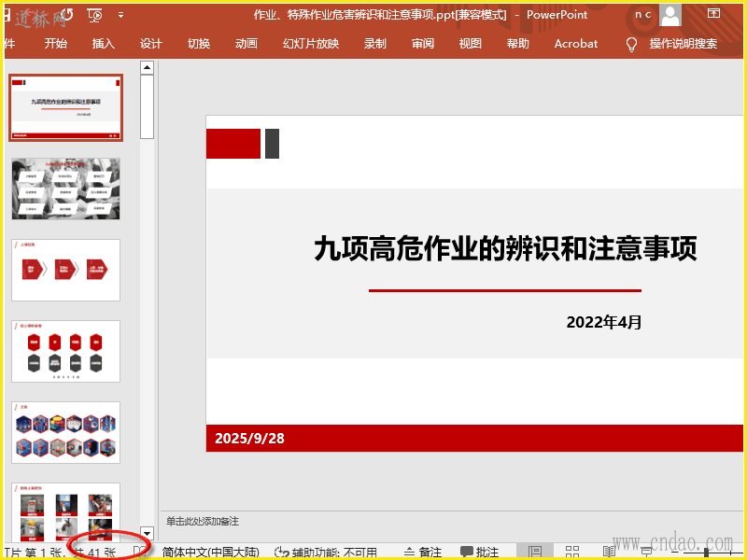Open the 切换 ribbon tab
The height and width of the screenshot is (560, 747).
199,44
